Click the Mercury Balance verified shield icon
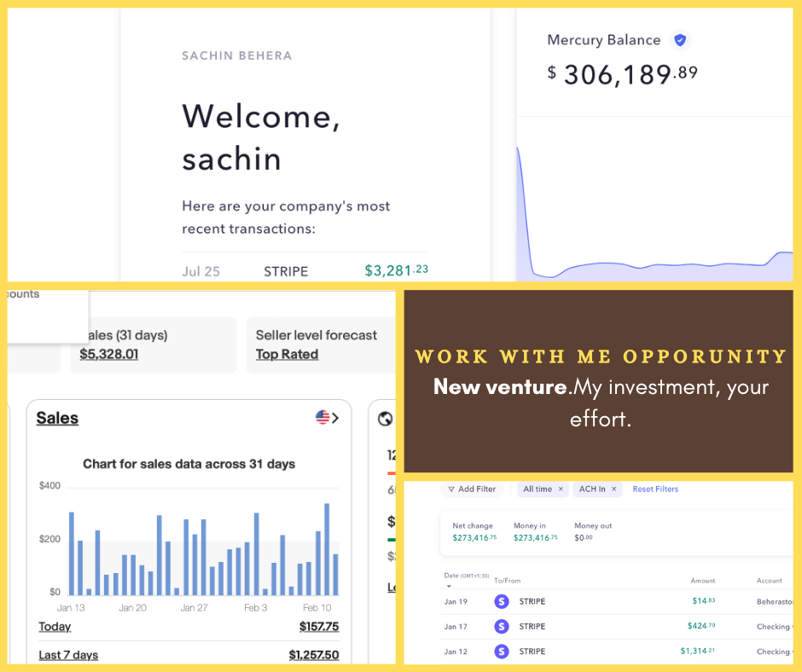This screenshot has width=802, height=672. [x=680, y=40]
